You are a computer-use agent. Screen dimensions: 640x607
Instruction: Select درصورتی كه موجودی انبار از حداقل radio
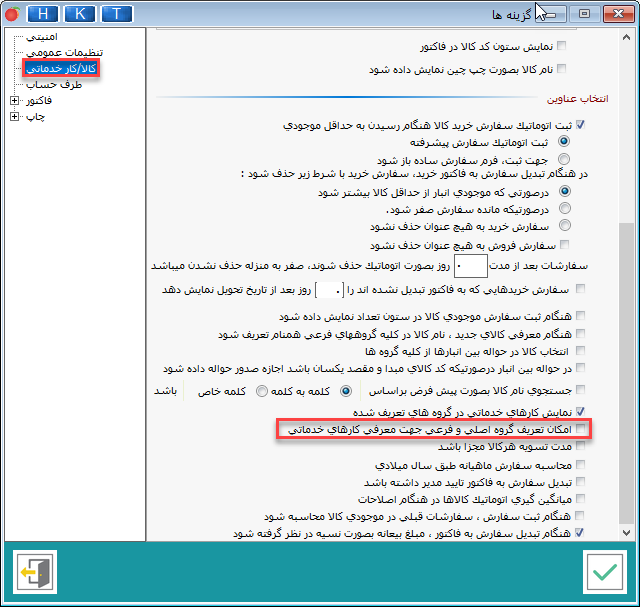coord(565,191)
